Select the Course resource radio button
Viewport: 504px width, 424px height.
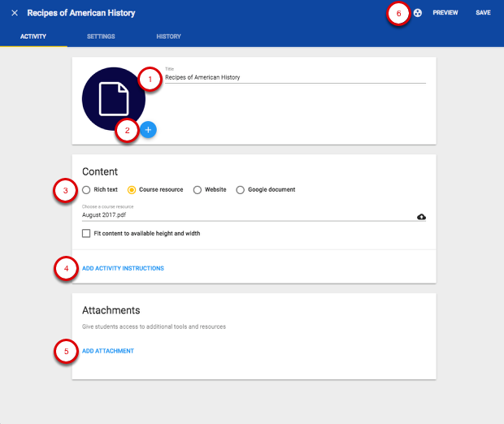tap(132, 190)
